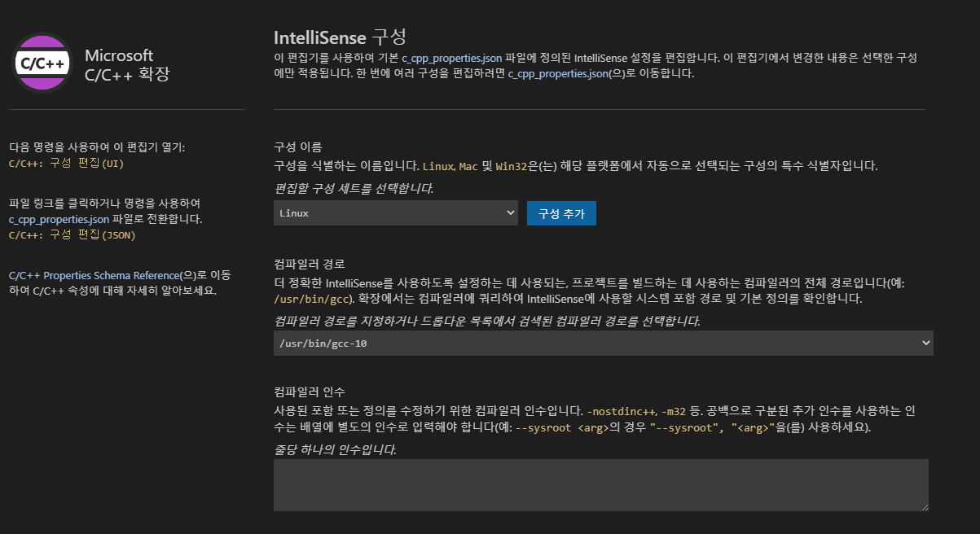
Task: Open the compiler path dropdown showing /usr/bin/gcc-10
Action: [604, 344]
